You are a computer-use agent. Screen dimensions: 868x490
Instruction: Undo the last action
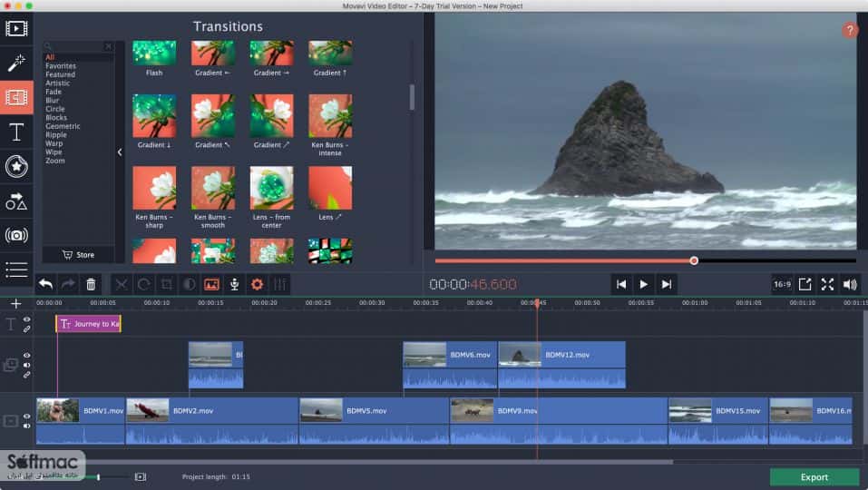point(45,285)
